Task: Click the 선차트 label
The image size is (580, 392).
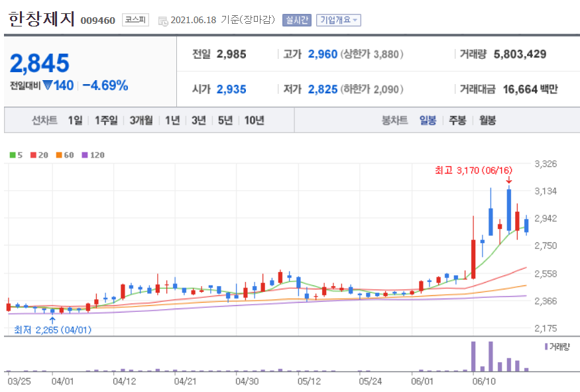Action: (x=44, y=120)
